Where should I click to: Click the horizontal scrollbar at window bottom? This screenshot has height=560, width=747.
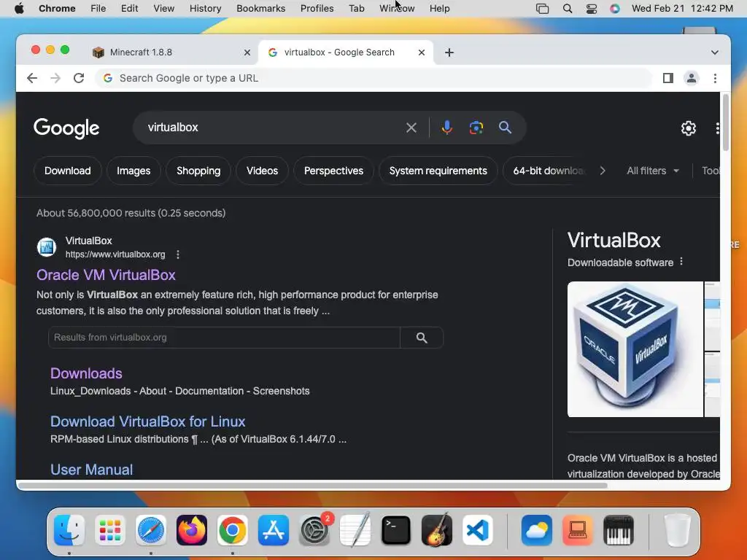point(312,486)
